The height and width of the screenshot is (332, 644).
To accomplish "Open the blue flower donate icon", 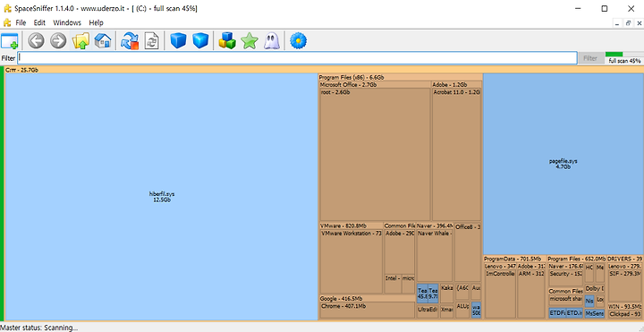I will coord(298,41).
